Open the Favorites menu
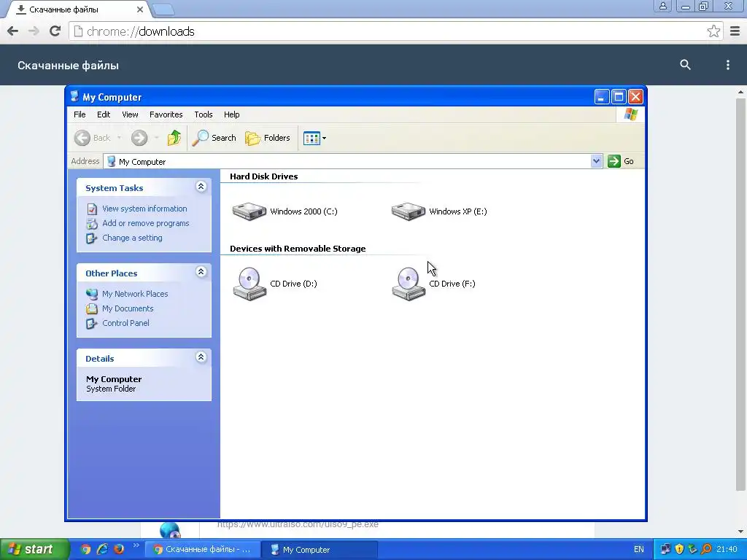Image resolution: width=747 pixels, height=560 pixels. coord(166,114)
